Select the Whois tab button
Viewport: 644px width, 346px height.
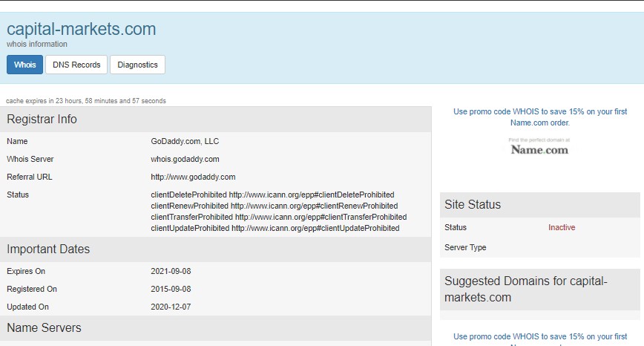click(x=24, y=65)
